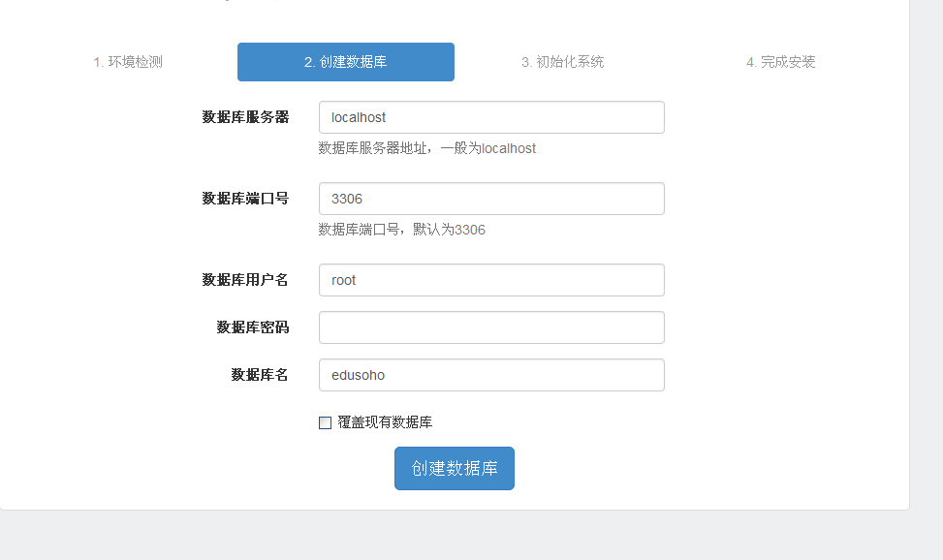The height and width of the screenshot is (560, 943).
Task: Open step 4 完成安装
Action: [780, 62]
